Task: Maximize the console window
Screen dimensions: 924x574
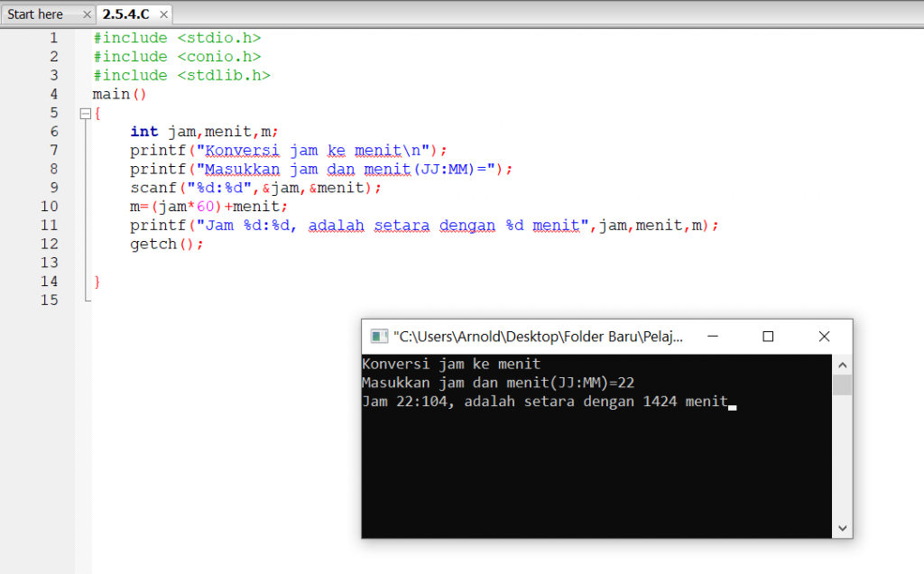Action: point(768,337)
